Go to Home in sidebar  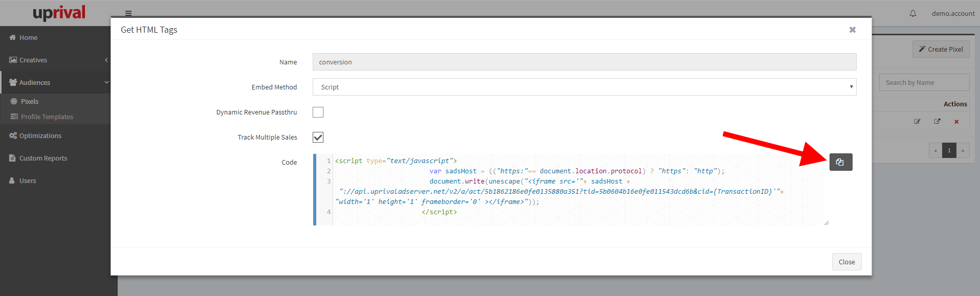click(x=55, y=37)
